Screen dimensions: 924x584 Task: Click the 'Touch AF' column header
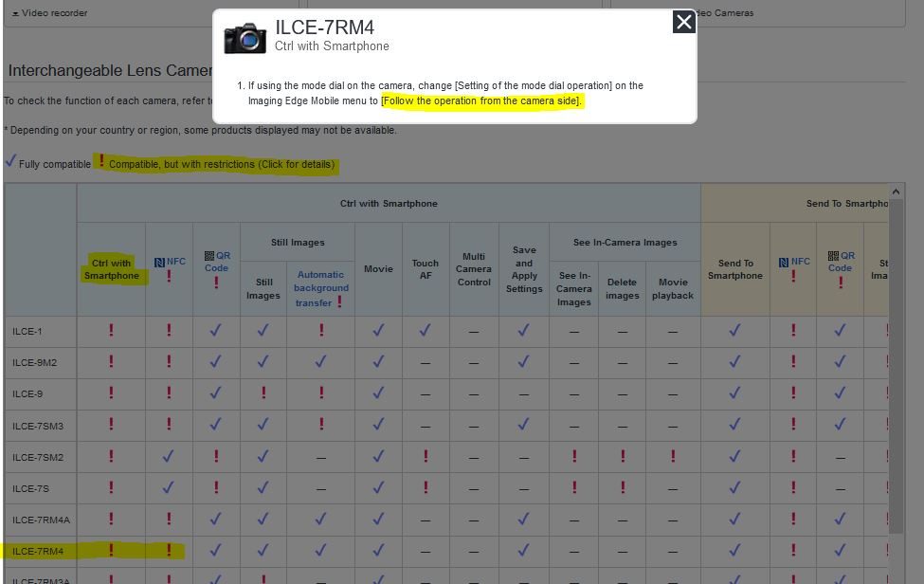coord(426,269)
